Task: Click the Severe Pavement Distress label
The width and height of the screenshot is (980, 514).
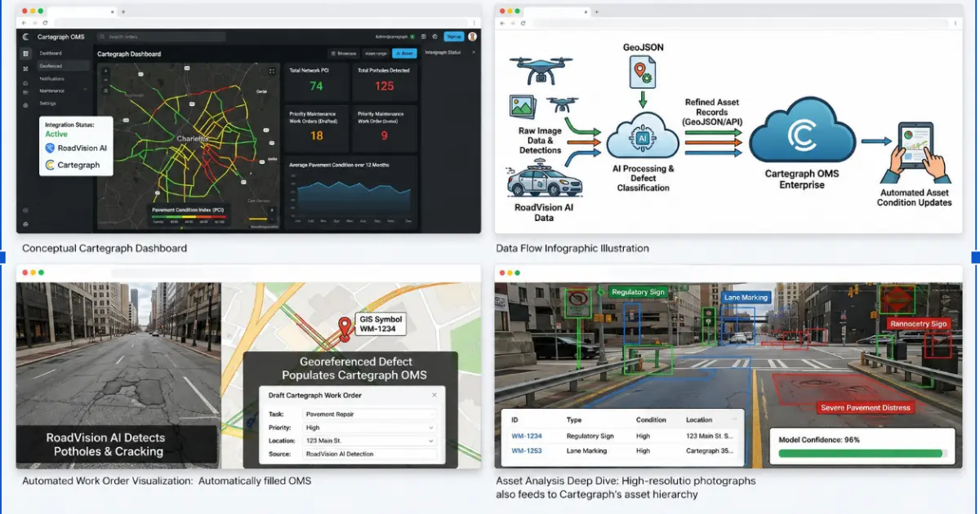Action: point(864,407)
